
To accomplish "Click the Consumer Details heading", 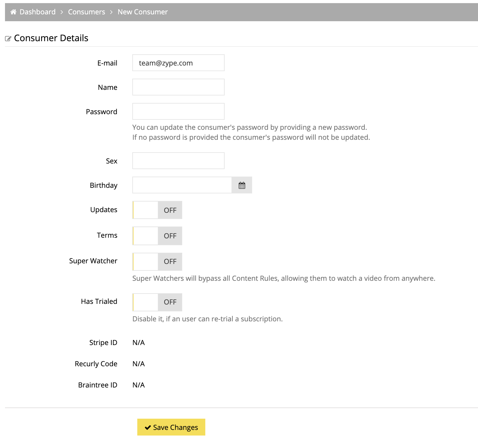I will point(51,38).
